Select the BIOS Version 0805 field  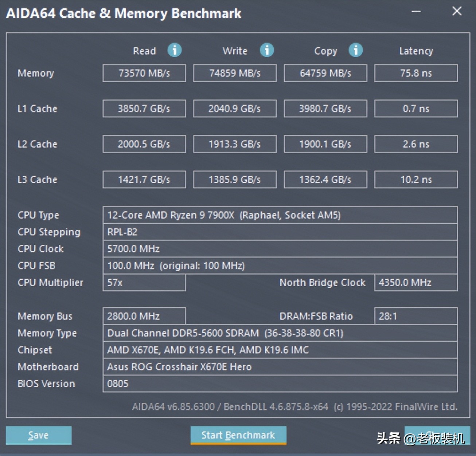tap(280, 384)
